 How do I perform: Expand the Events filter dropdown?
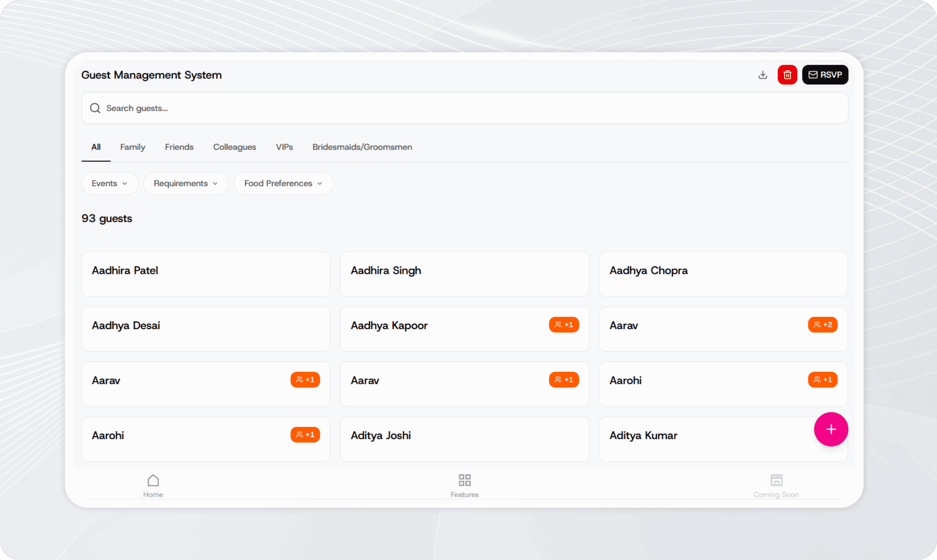pyautogui.click(x=110, y=183)
